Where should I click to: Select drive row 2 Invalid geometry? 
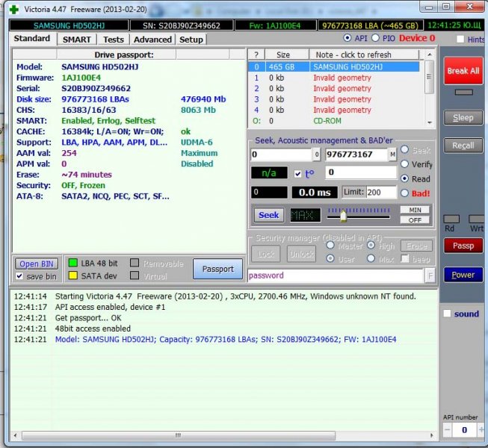[x=333, y=89]
